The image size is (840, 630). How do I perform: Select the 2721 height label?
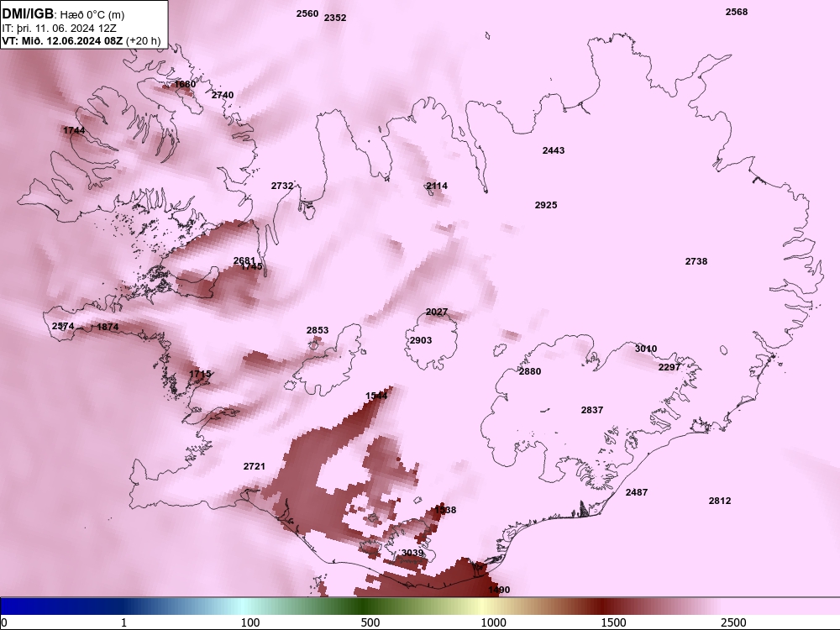pos(255,466)
